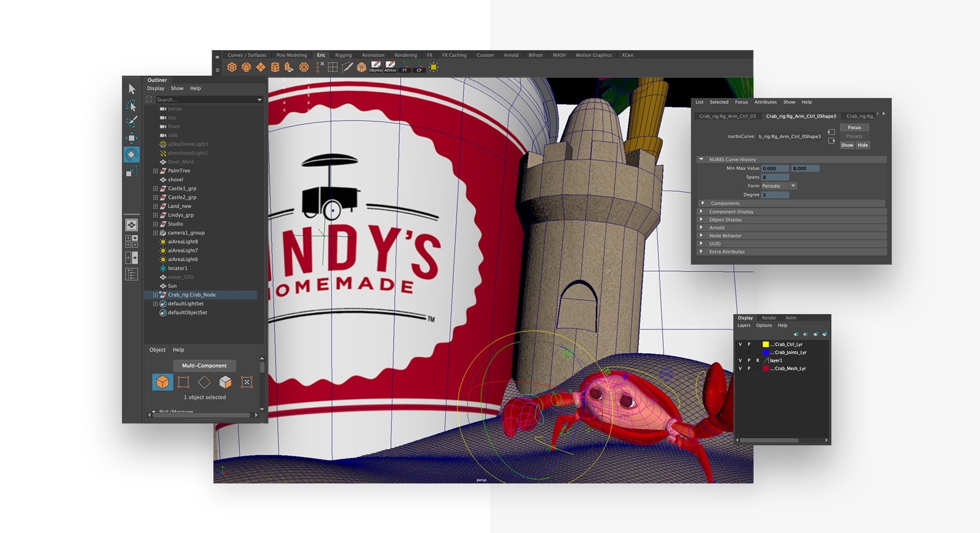The width and height of the screenshot is (980, 533).
Task: Switch to the Rigging shelf tab
Action: [343, 55]
